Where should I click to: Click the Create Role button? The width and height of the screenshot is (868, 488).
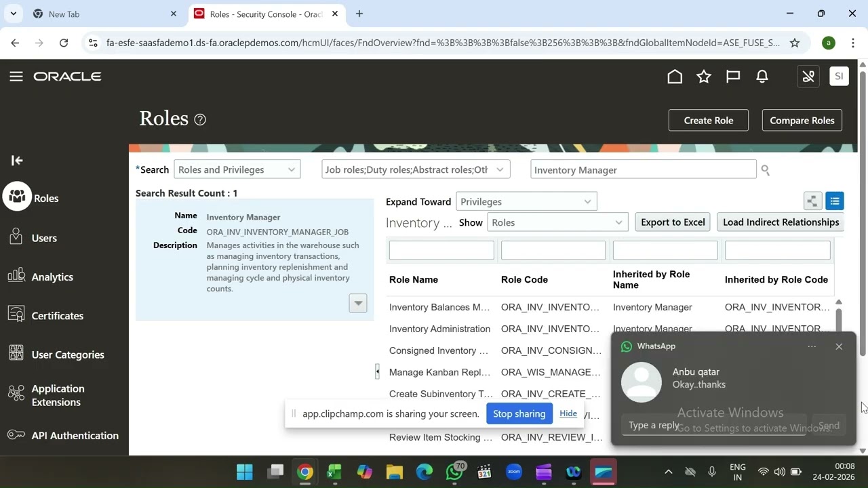tap(709, 120)
